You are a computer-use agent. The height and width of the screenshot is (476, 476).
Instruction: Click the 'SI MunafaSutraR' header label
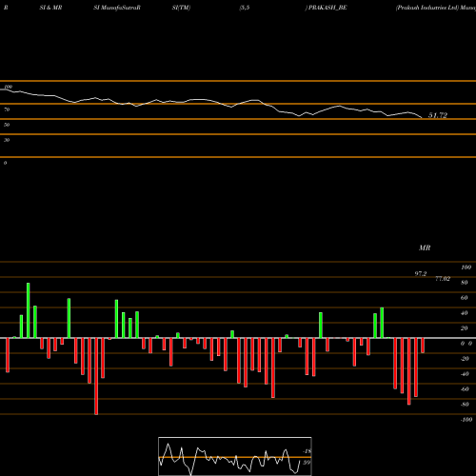click(117, 8)
